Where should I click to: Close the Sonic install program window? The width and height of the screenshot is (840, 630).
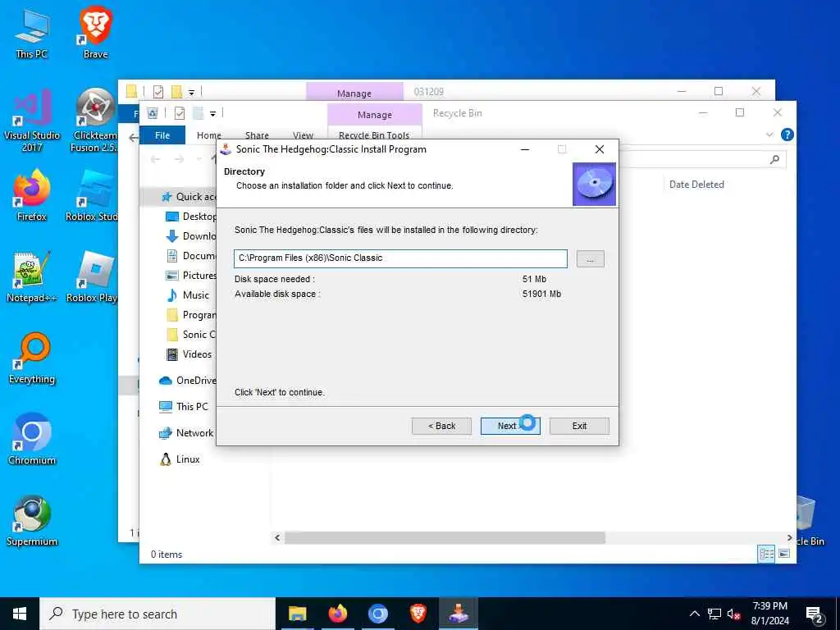pyautogui.click(x=600, y=149)
